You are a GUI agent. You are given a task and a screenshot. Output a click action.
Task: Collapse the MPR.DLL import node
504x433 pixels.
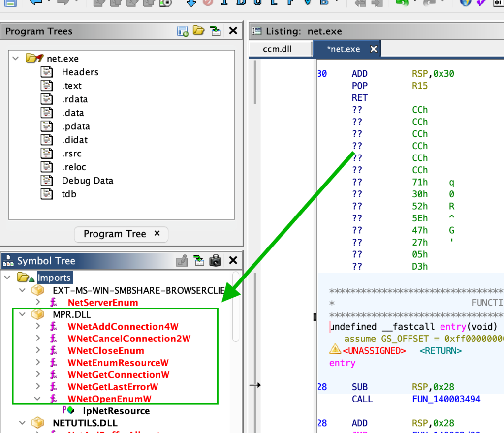(22, 314)
